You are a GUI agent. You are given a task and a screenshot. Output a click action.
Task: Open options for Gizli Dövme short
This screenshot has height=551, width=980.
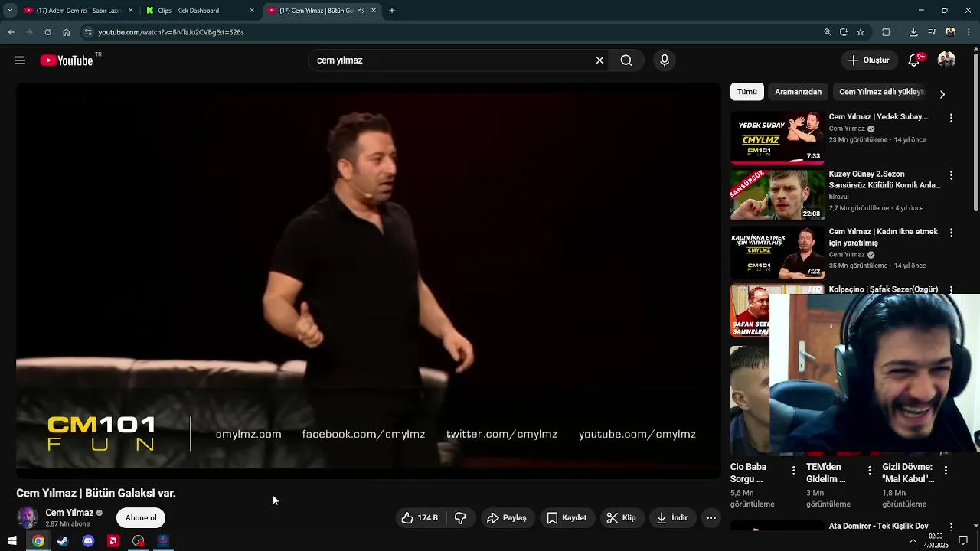(946, 471)
